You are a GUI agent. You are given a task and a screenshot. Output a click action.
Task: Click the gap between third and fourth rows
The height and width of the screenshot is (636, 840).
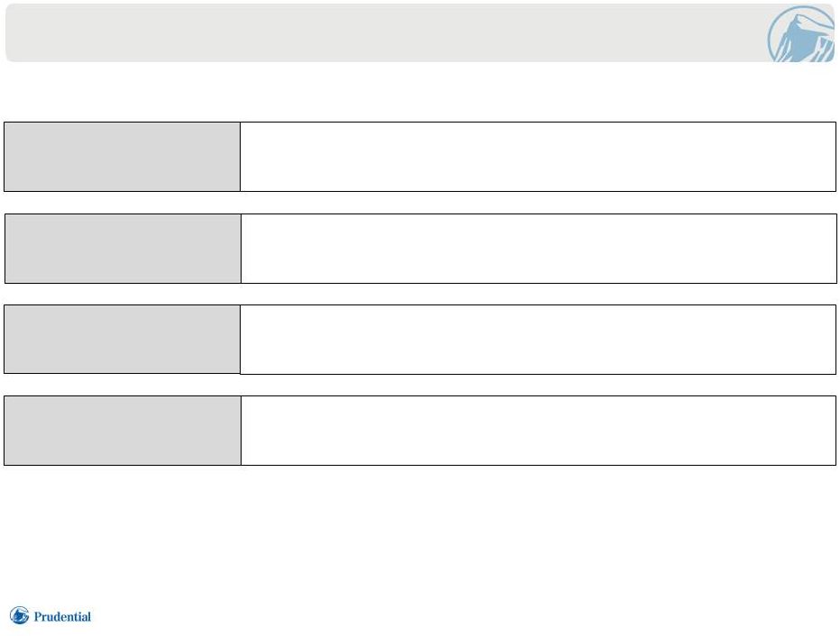point(420,385)
